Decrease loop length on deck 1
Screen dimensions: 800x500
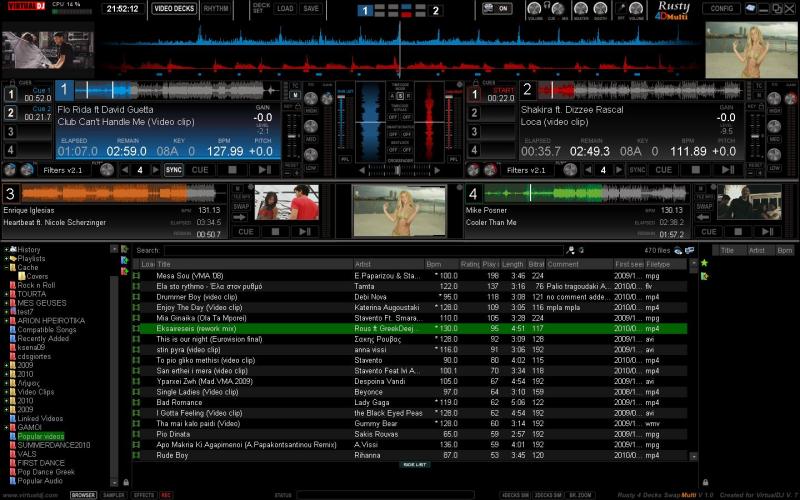(x=125, y=170)
